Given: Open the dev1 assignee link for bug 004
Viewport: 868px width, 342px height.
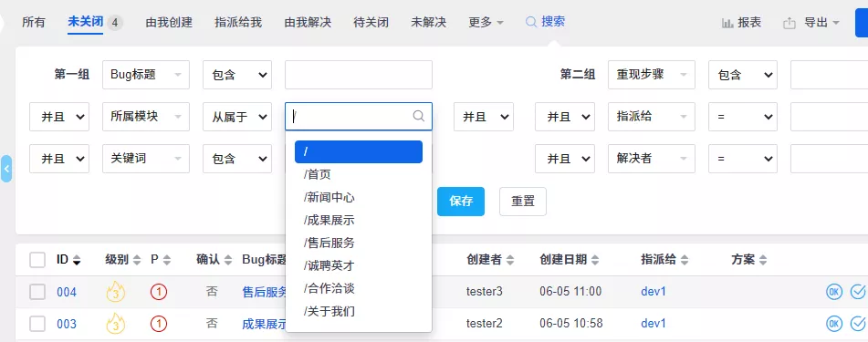Looking at the screenshot, I should click(654, 291).
